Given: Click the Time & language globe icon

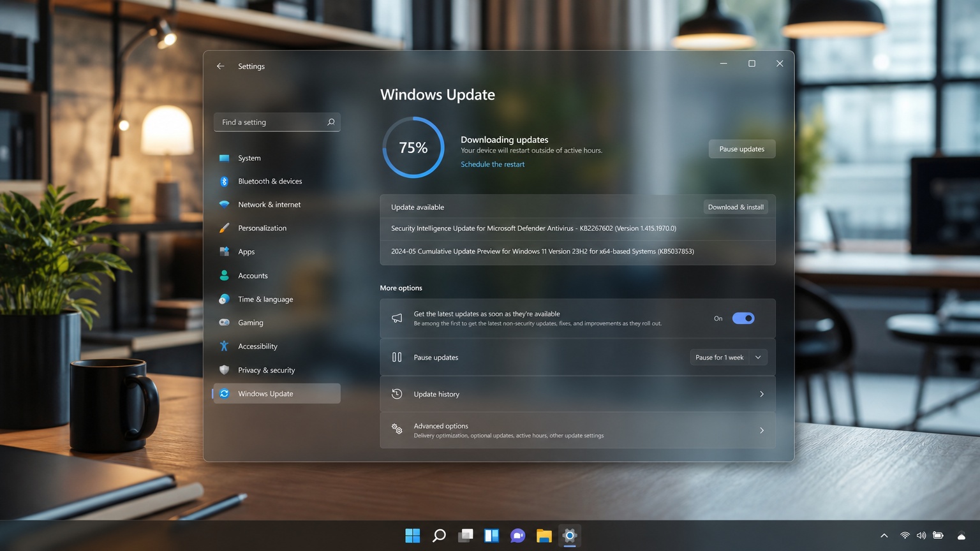Looking at the screenshot, I should [x=224, y=299].
